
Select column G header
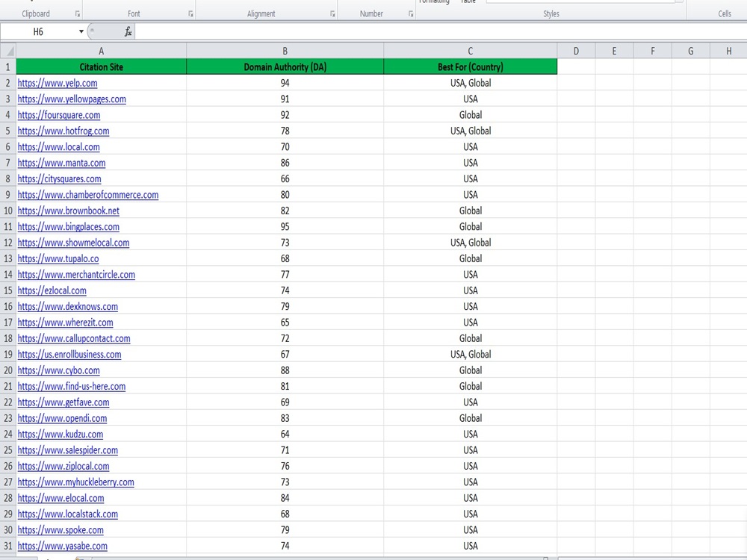690,51
